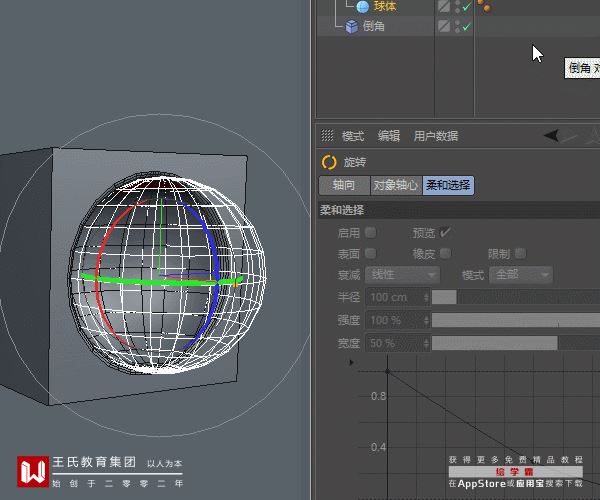Click the 宽度 slider bar
Image resolution: width=600 pixels, height=500 pixels.
coord(516,343)
